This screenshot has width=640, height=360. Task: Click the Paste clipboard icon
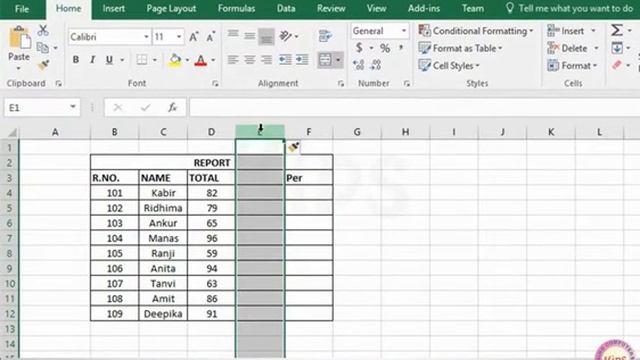coord(19,39)
